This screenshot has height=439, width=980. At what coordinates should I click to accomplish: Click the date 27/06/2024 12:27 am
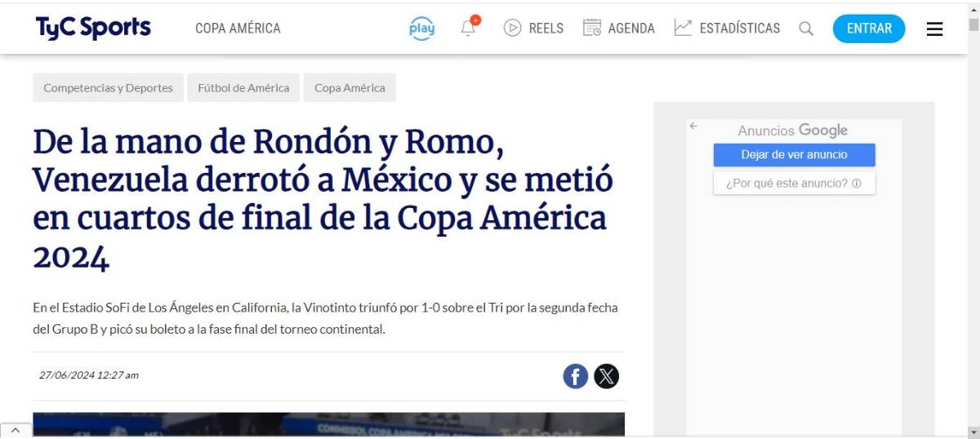[89, 375]
